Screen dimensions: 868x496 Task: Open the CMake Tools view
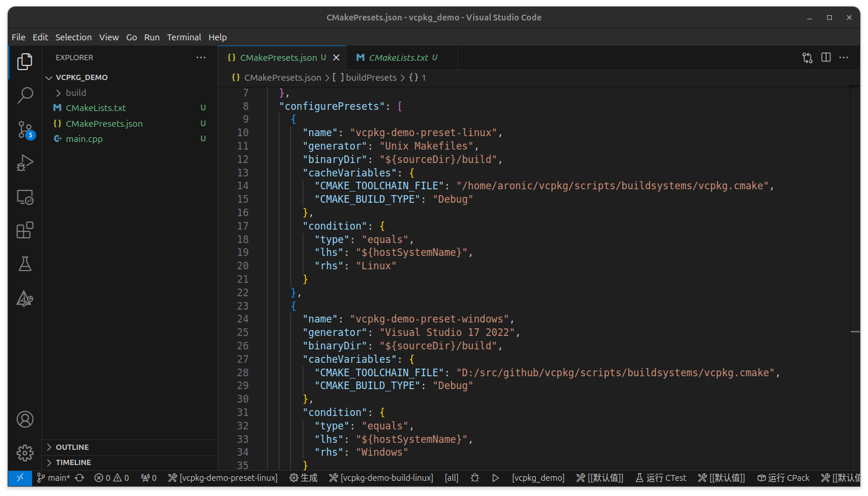(25, 299)
